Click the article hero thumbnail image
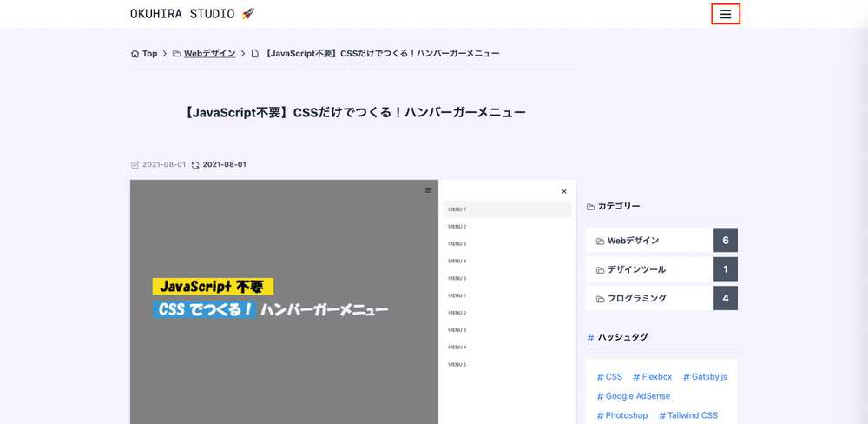The height and width of the screenshot is (424, 868). 352,301
